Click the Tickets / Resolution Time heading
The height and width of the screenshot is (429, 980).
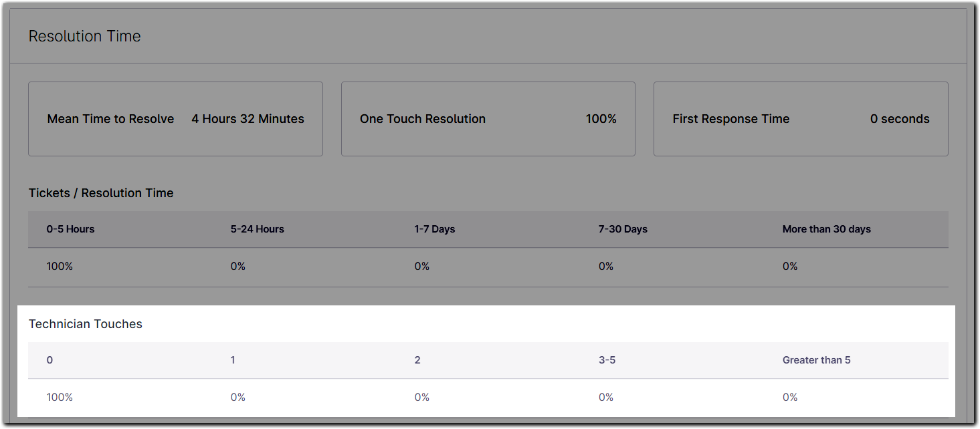tap(100, 192)
